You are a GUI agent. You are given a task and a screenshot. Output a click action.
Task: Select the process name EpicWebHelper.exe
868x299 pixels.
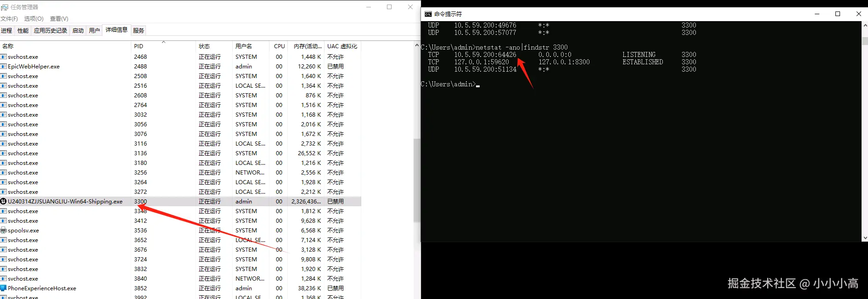tap(34, 67)
